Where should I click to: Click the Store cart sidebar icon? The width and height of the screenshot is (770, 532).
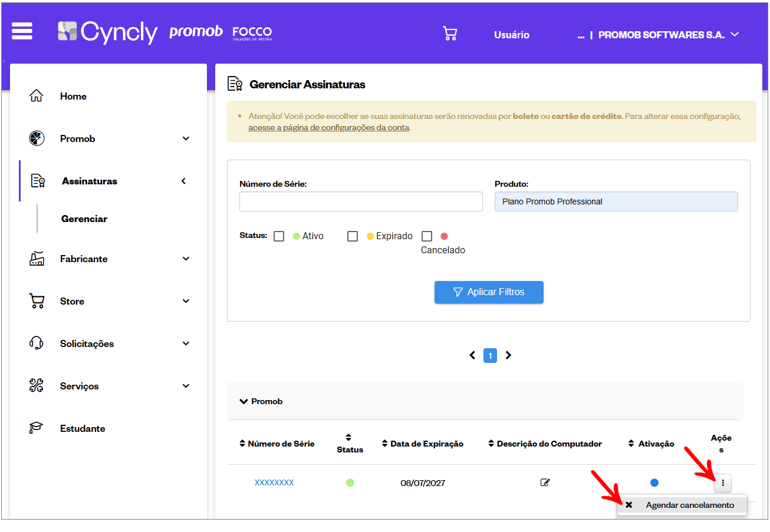click(x=37, y=301)
